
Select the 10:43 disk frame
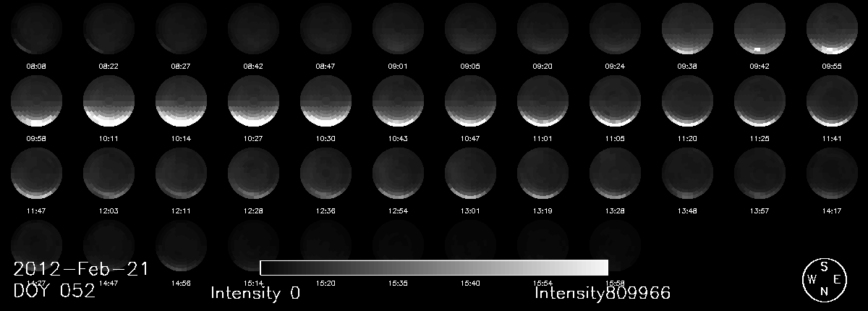click(x=398, y=101)
